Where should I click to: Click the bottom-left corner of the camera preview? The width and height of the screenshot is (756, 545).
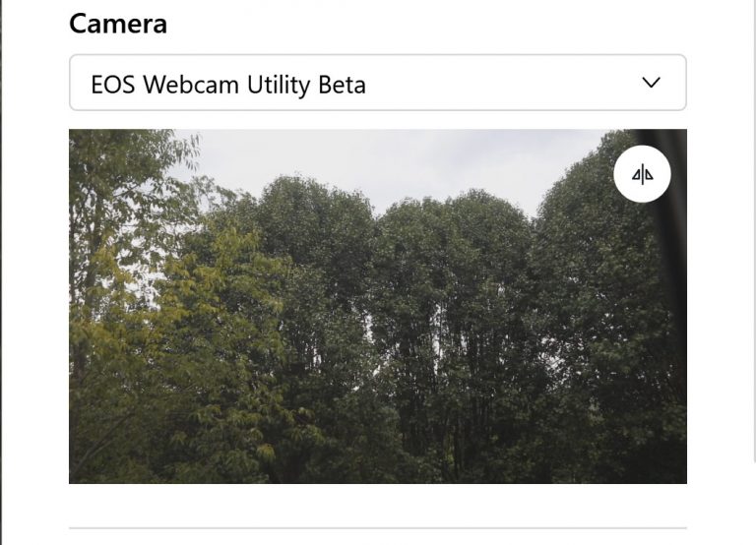point(73,479)
